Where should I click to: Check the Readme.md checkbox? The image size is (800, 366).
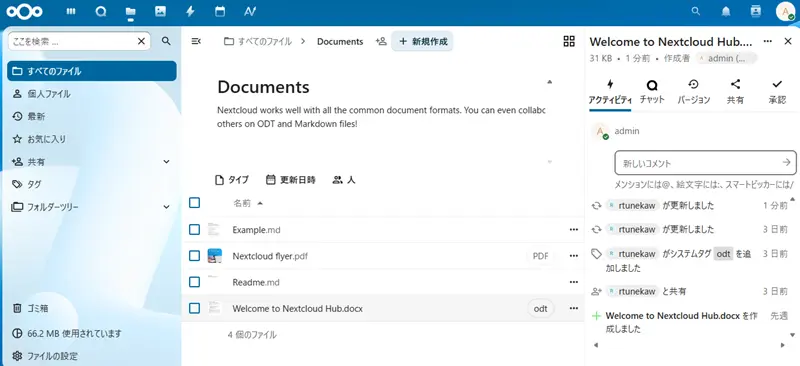pos(194,282)
